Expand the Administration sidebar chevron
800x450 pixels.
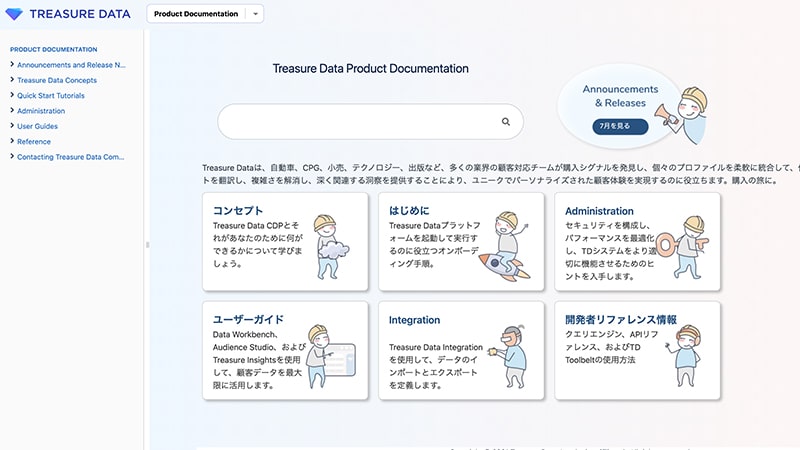pyautogui.click(x=12, y=110)
